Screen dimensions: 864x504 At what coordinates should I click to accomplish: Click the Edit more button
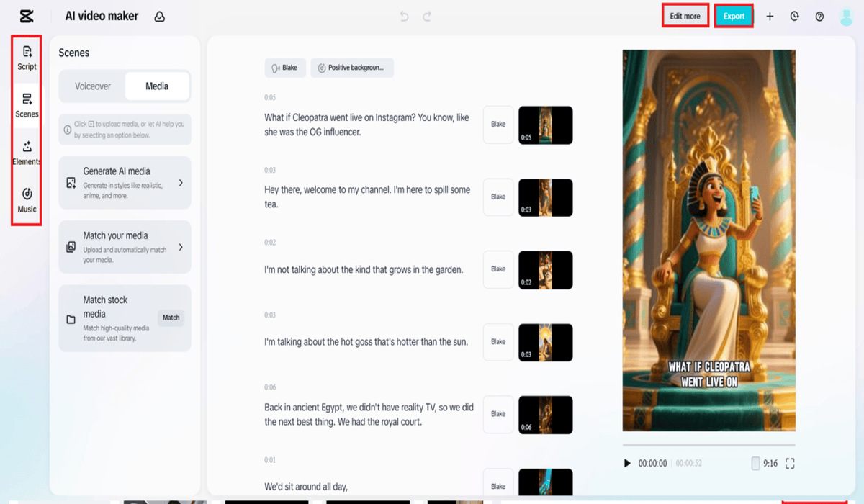point(685,16)
